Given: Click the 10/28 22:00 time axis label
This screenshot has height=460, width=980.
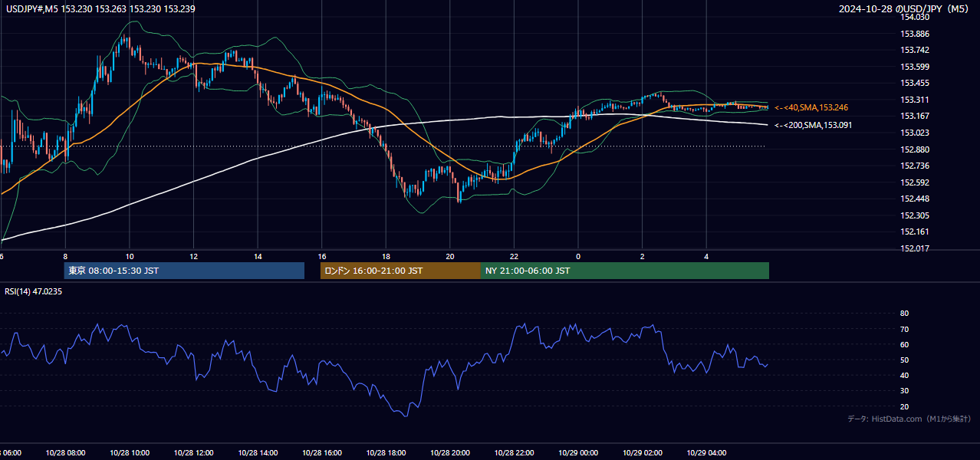Looking at the screenshot, I should pos(514,453).
